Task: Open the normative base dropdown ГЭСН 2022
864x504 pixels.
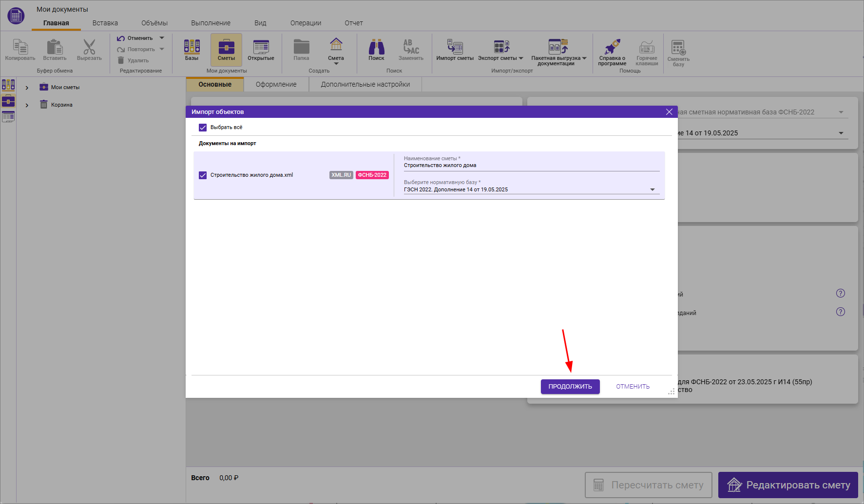Action: 652,190
